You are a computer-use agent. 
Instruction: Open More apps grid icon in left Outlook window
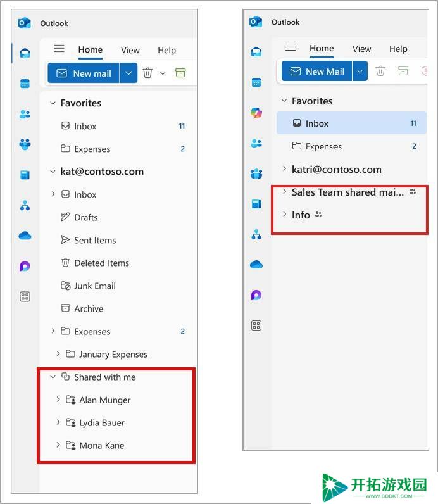coord(25,296)
